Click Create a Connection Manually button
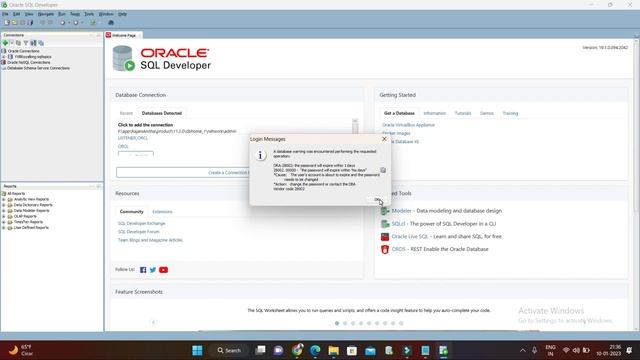This screenshot has width=640, height=360. [x=182, y=172]
